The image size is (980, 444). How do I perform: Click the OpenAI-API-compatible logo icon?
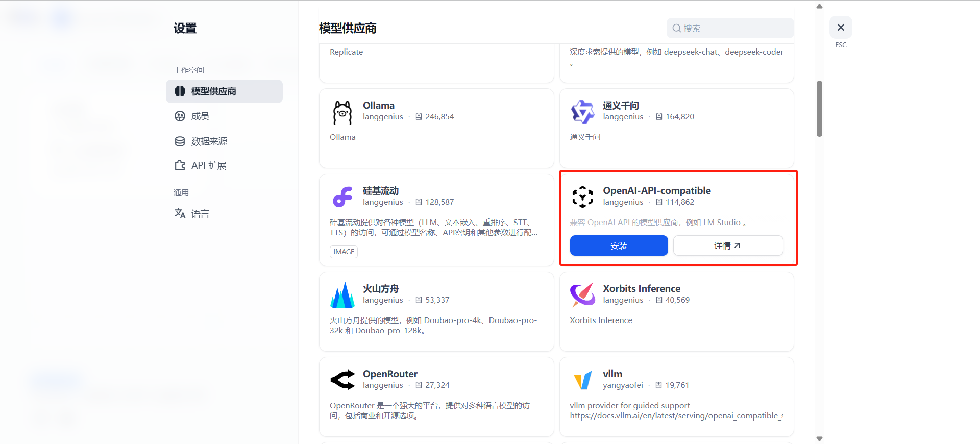(x=582, y=197)
